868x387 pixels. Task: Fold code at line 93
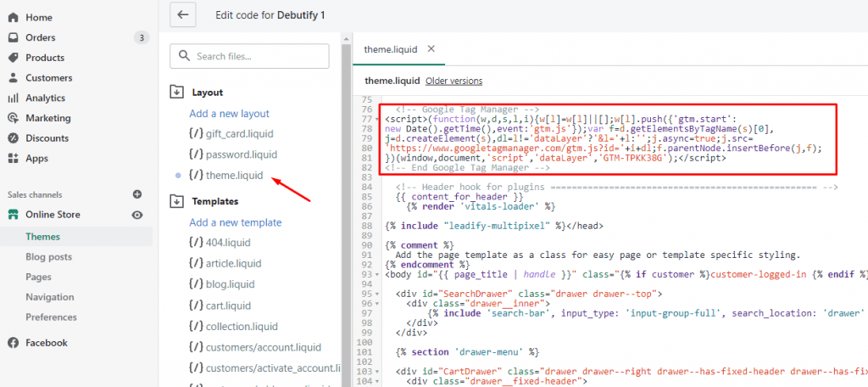tap(378, 274)
